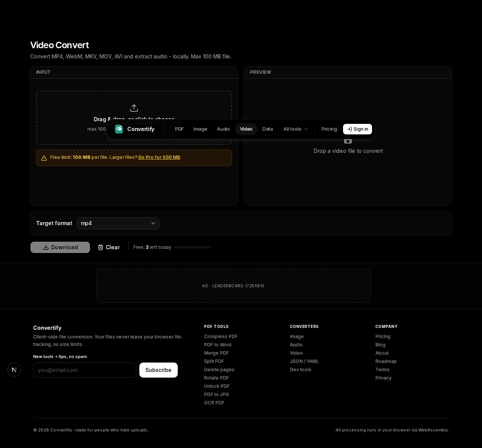Follow the Go Pro for 500 MB link
The height and width of the screenshot is (448, 482).
pyautogui.click(x=159, y=157)
